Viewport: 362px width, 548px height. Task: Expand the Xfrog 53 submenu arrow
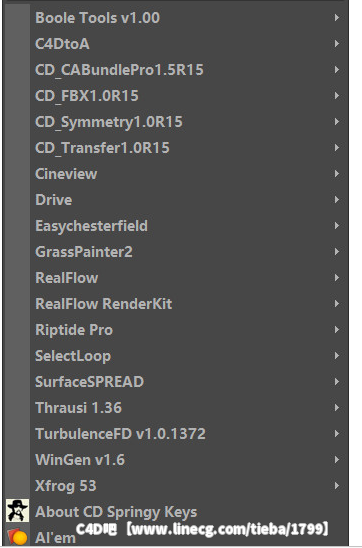click(x=336, y=485)
